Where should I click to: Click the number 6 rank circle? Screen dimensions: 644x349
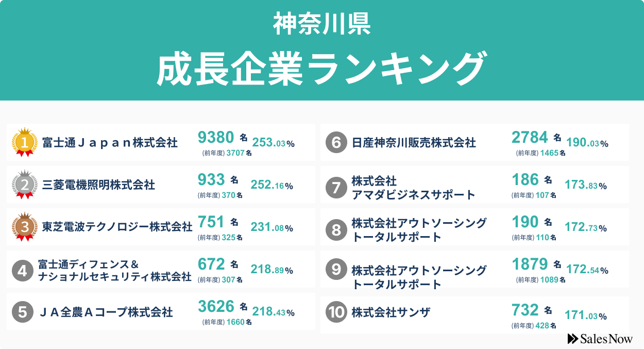pyautogui.click(x=336, y=142)
